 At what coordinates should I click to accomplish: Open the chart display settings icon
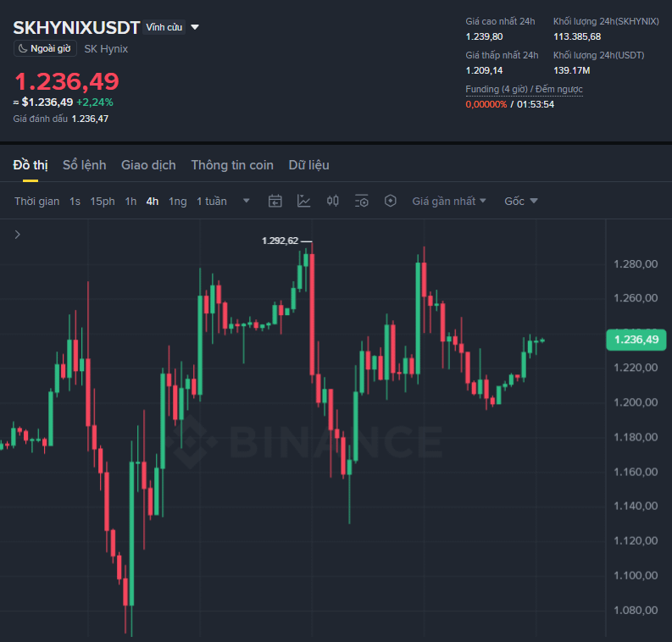[x=361, y=201]
